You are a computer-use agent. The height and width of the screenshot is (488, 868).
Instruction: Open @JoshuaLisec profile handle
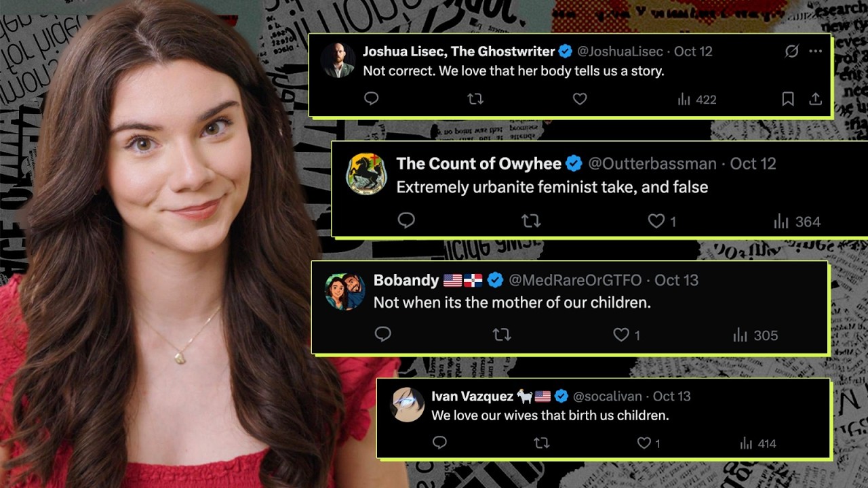[620, 52]
